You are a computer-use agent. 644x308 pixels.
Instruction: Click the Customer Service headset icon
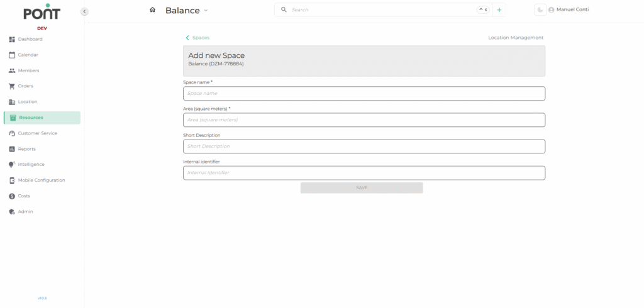(12, 133)
